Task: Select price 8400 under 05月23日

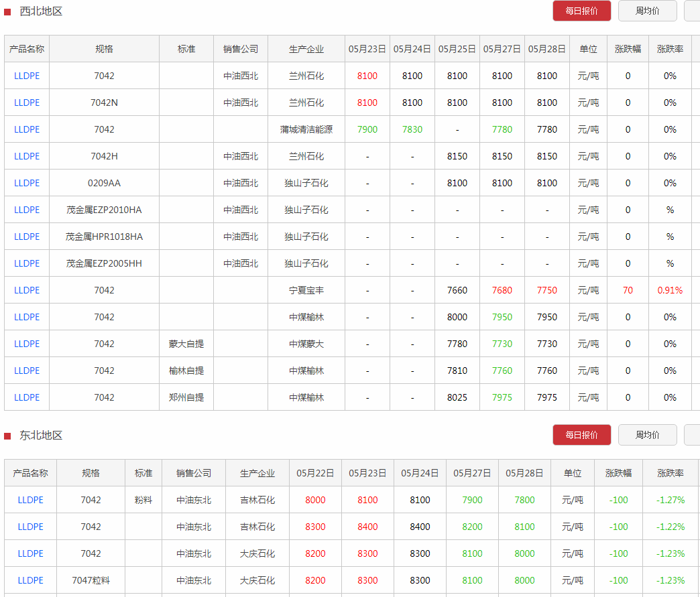Action: coord(367,527)
